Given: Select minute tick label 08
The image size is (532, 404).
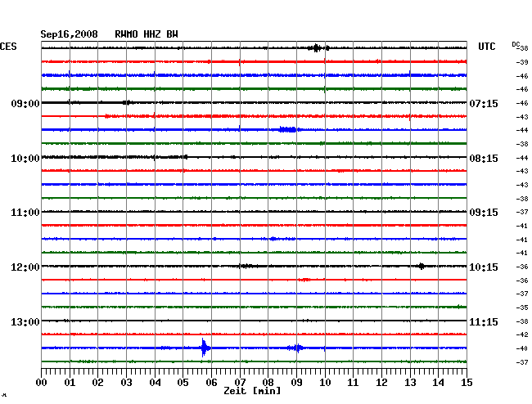Looking at the screenshot, I should 268,383.
